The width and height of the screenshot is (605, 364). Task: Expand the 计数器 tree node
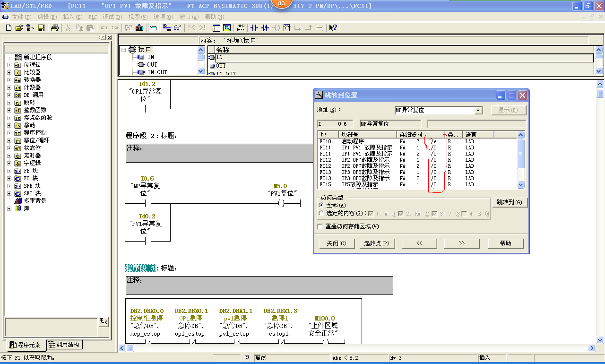tap(9, 87)
